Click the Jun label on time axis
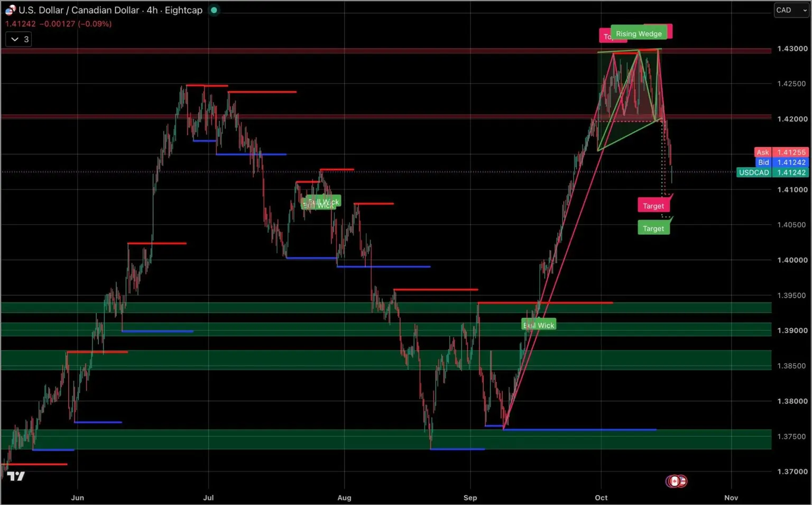 pyautogui.click(x=78, y=498)
